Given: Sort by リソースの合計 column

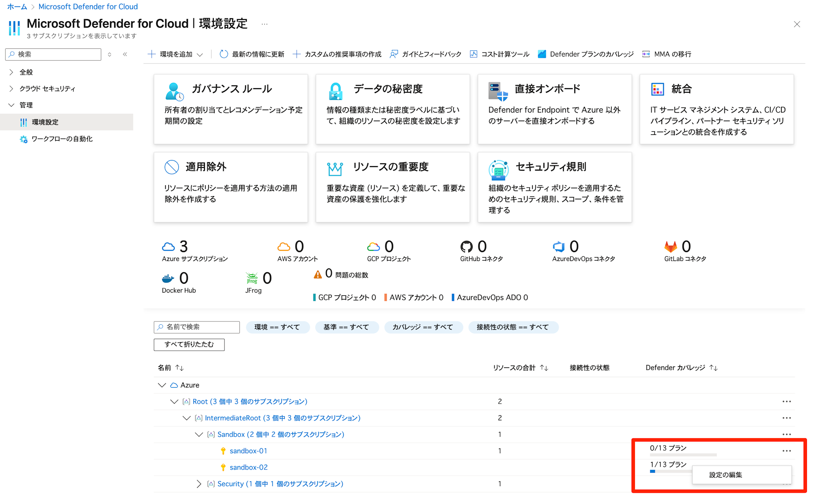Looking at the screenshot, I should point(521,368).
